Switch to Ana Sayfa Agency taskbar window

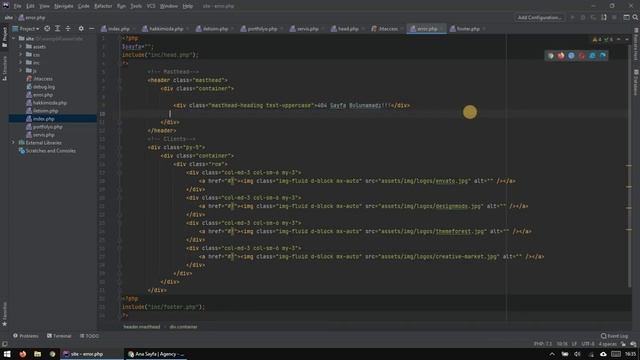coord(156,354)
